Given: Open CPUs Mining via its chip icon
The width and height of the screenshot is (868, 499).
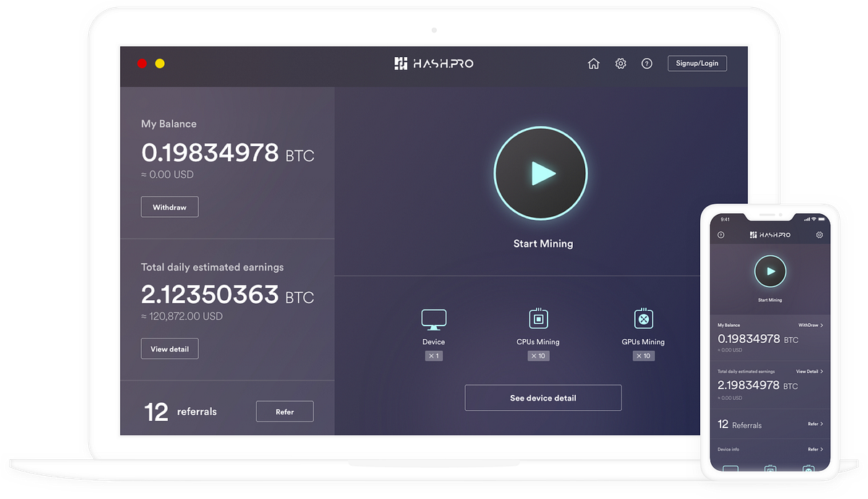Looking at the screenshot, I should (538, 318).
